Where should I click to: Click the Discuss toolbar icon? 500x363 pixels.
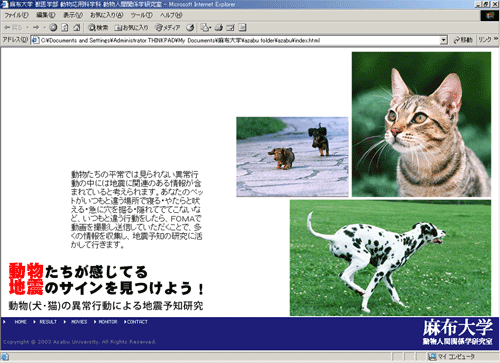click(243, 28)
